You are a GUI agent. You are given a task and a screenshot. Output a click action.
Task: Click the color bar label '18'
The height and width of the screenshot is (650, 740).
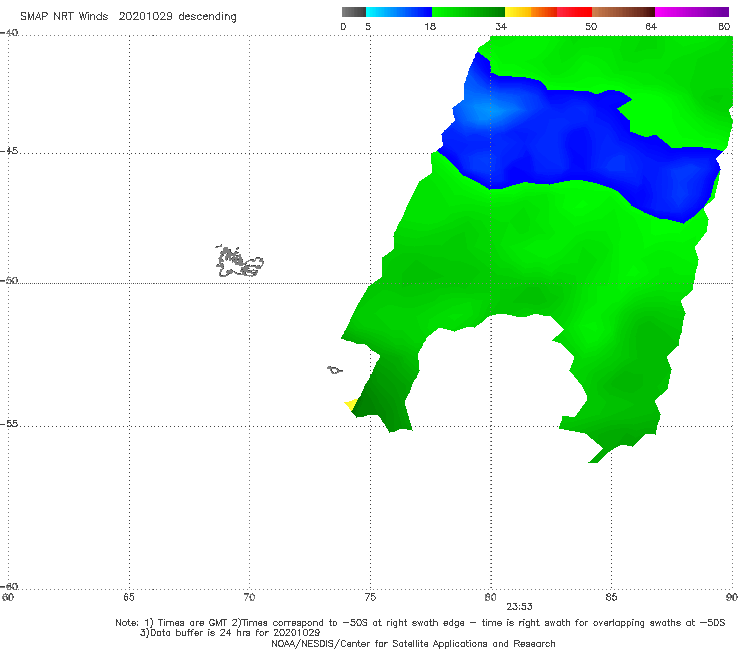[430, 26]
